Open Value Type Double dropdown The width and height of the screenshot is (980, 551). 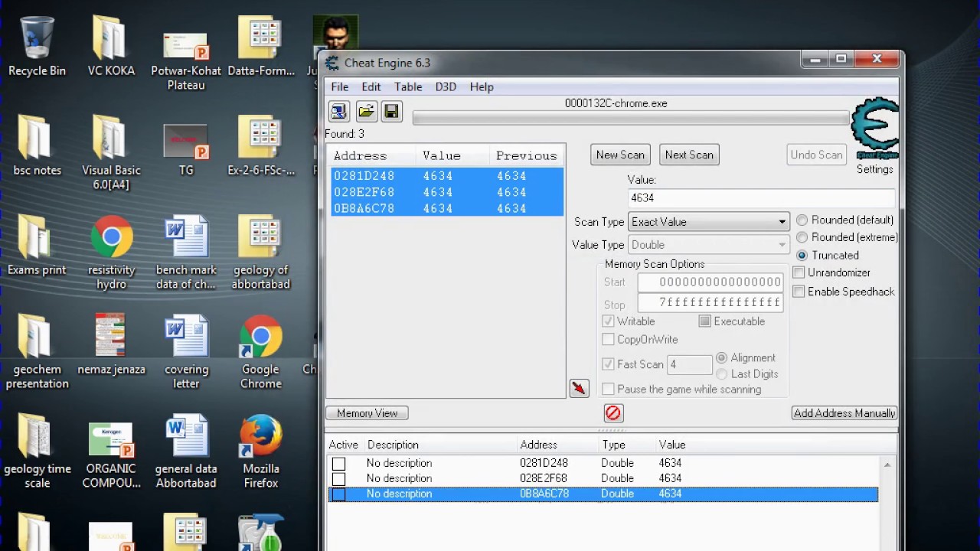tap(708, 245)
